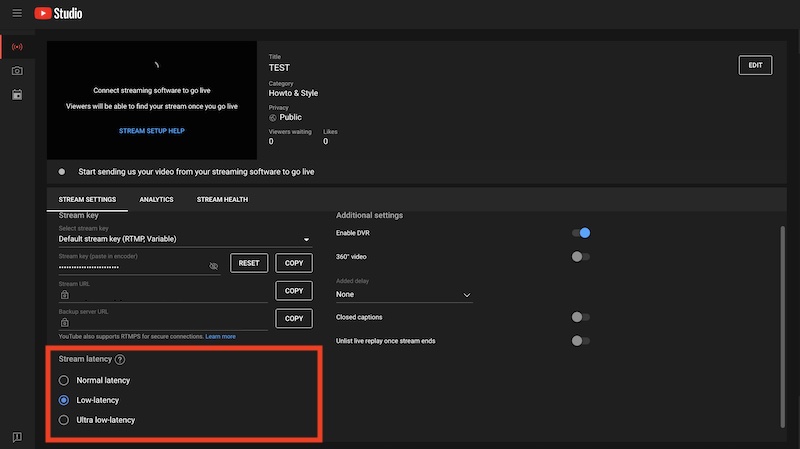Open the Select stream key dropdown
The image size is (800, 449).
click(185, 239)
